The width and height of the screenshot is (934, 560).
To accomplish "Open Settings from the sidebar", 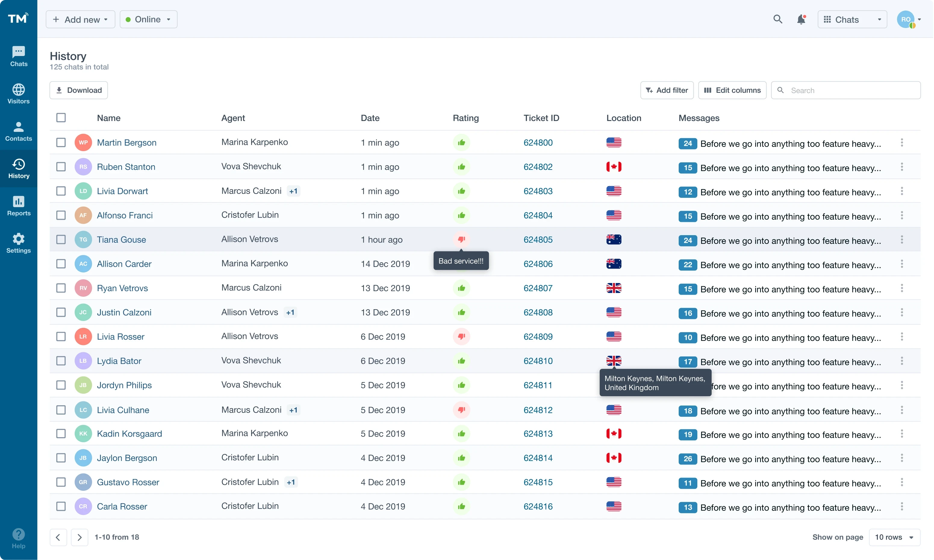I will click(x=18, y=243).
